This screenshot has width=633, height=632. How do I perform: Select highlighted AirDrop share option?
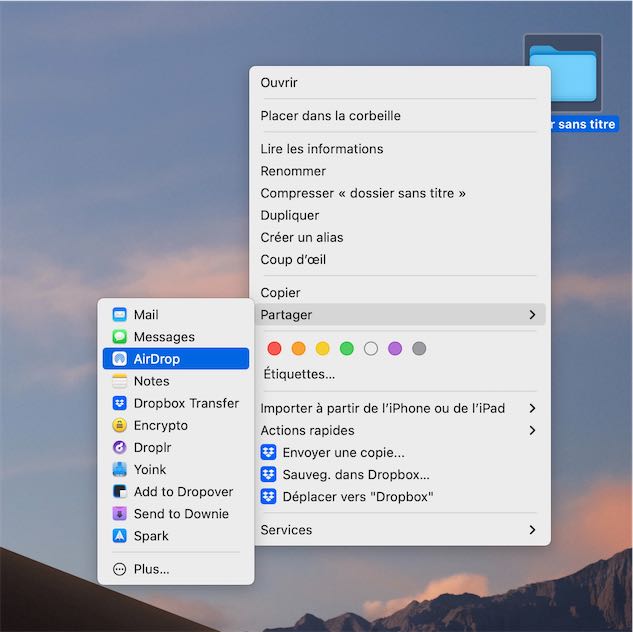click(176, 359)
